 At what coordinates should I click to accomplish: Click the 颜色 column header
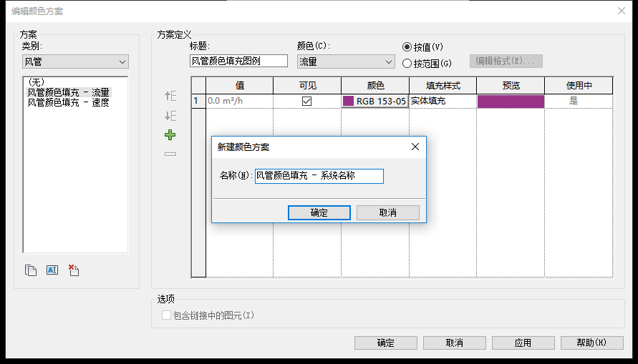point(375,85)
